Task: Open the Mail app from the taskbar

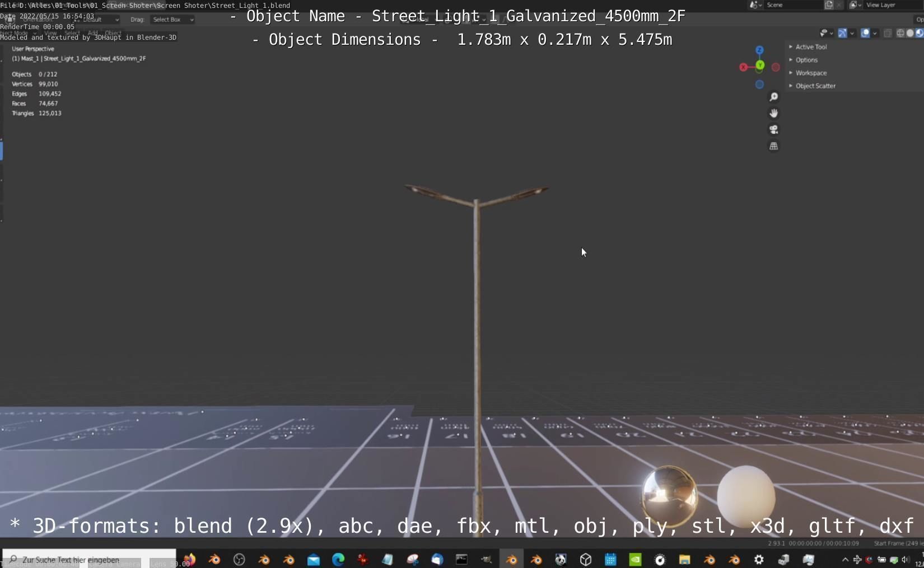Action: [x=314, y=559]
